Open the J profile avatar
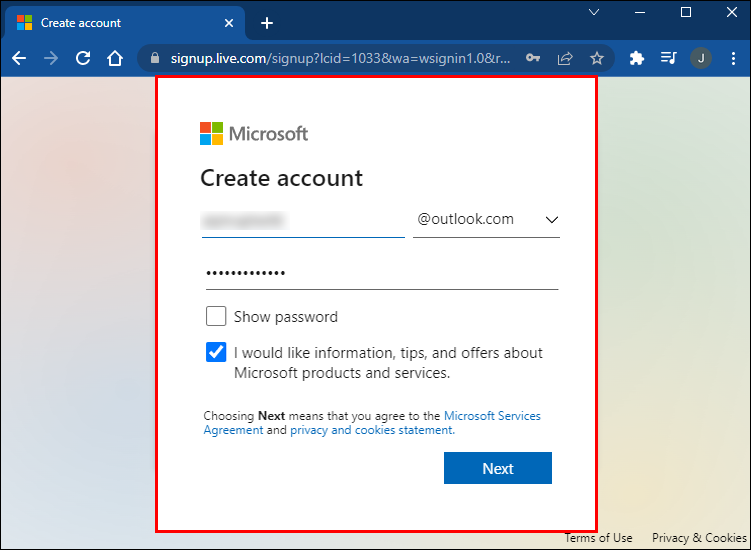The height and width of the screenshot is (550, 751). click(701, 58)
